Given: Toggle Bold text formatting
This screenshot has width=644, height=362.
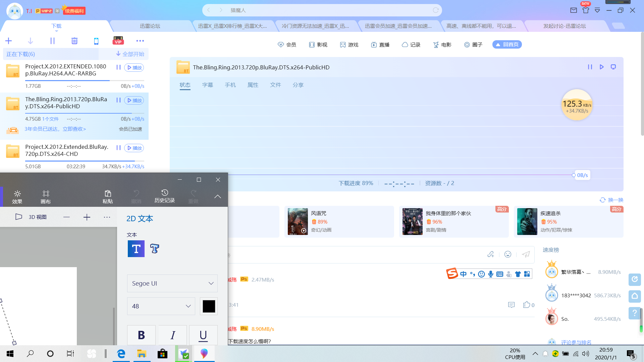Looking at the screenshot, I should (x=141, y=335).
